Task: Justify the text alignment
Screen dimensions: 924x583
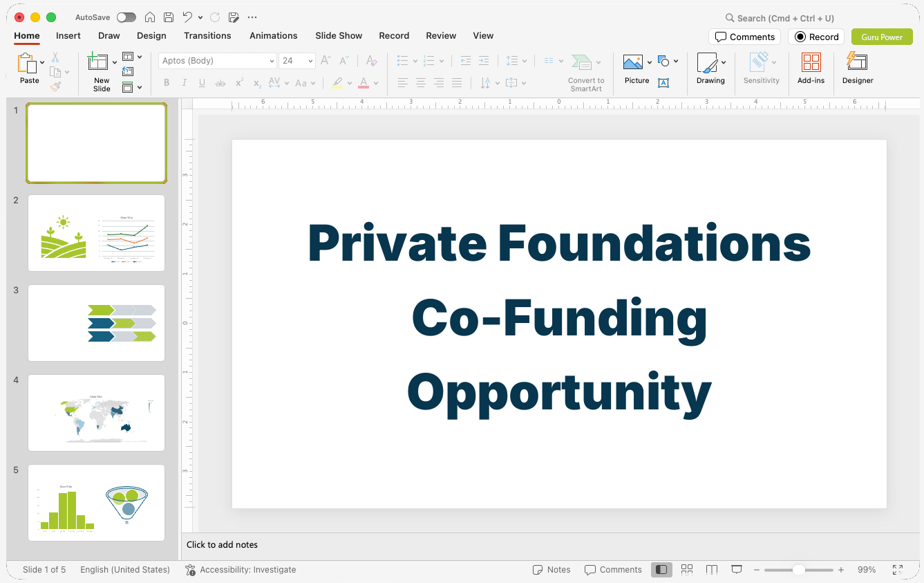Action: [457, 83]
